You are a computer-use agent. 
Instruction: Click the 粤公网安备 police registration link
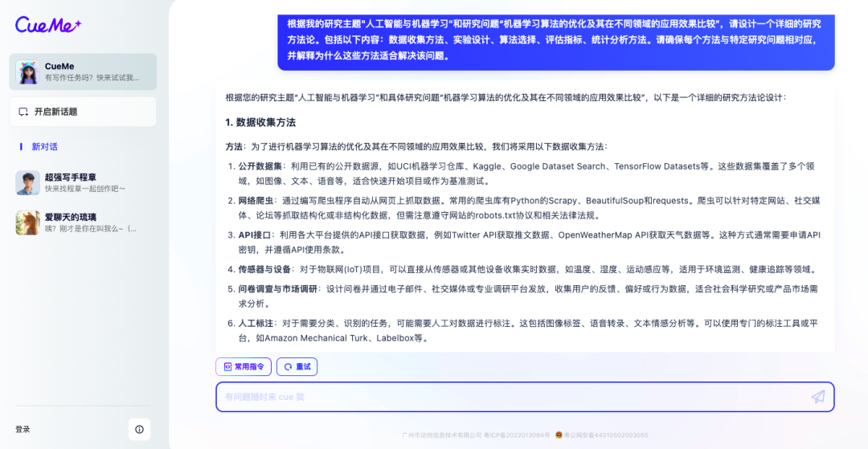(601, 435)
